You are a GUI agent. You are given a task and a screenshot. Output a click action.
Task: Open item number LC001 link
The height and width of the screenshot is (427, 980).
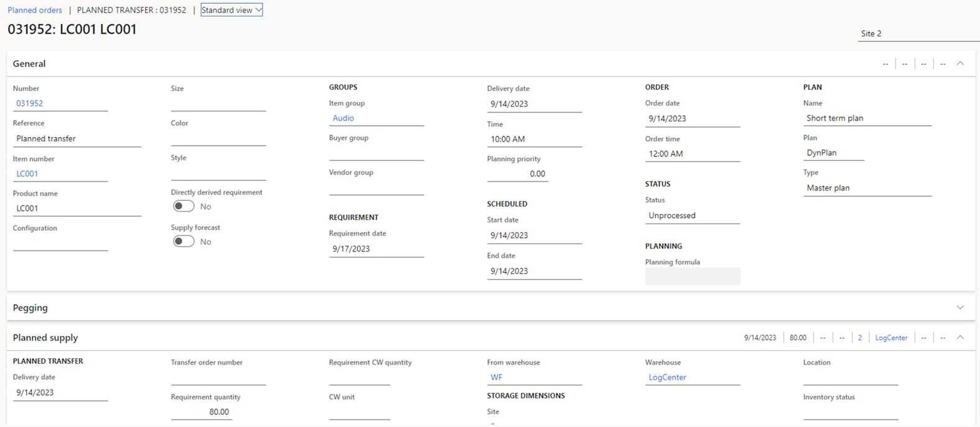point(27,174)
